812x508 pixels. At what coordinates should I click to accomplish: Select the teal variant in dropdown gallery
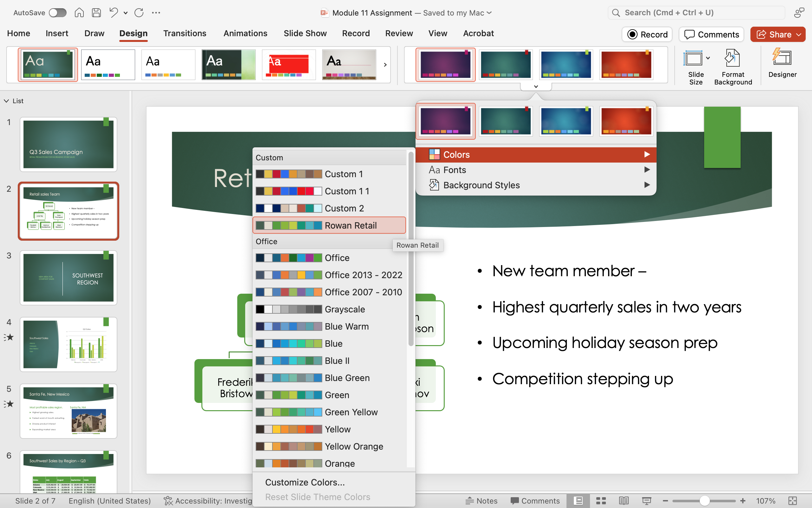click(x=506, y=121)
